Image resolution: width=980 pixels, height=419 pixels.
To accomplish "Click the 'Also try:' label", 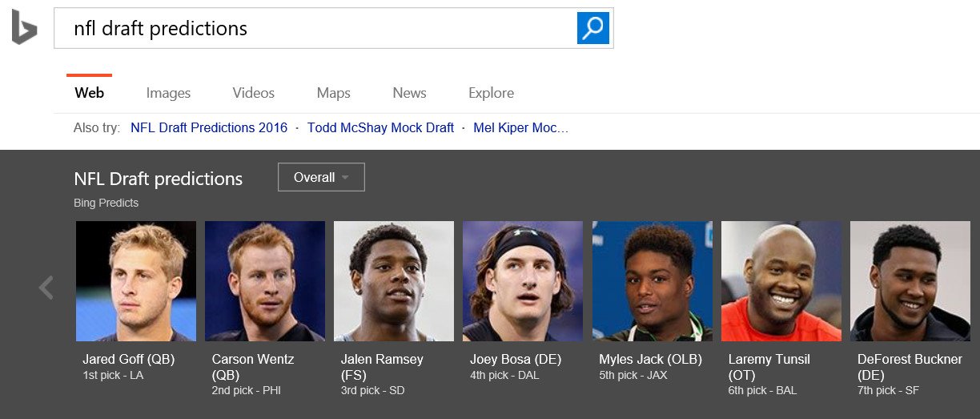I will tap(96, 127).
